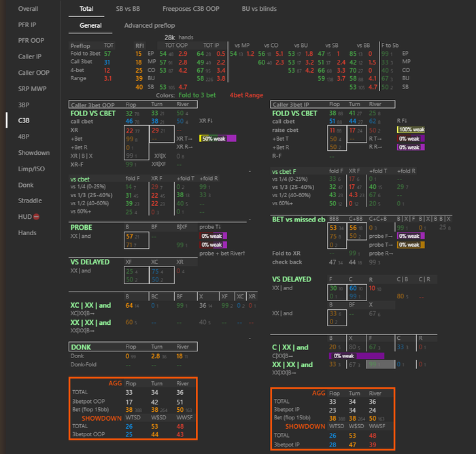Viewport: 476px width, 454px height.
Task: Switch to the Total tab
Action: pyautogui.click(x=86, y=9)
